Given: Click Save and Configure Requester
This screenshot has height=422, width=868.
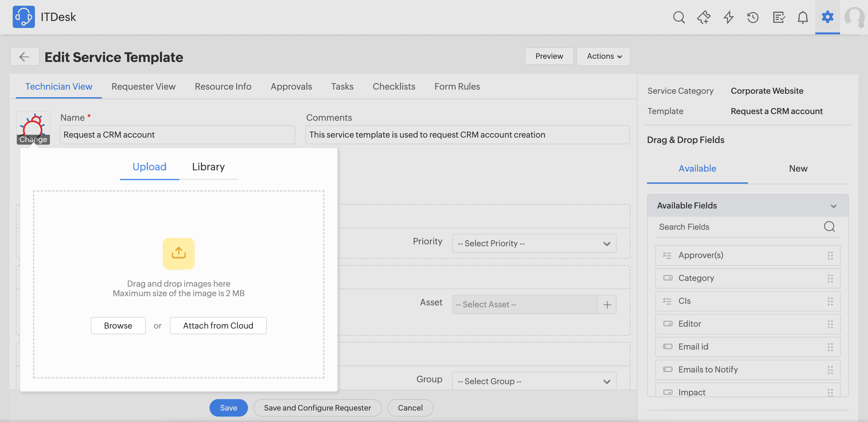Looking at the screenshot, I should point(317,408).
